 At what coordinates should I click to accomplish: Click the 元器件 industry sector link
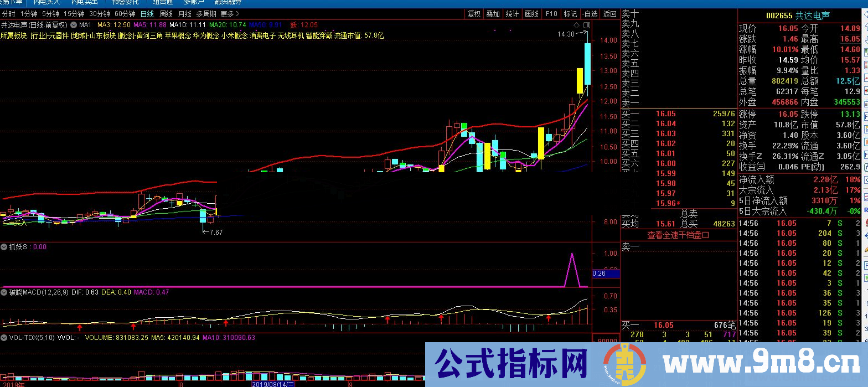tap(58, 35)
